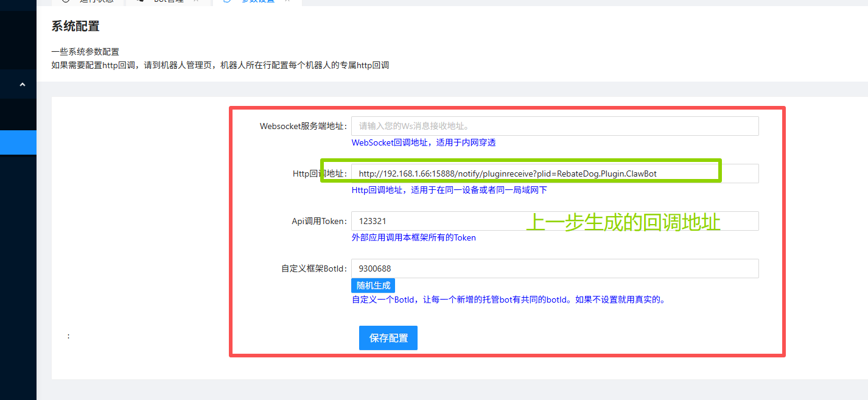Select the 参数设置 tab
Viewport: 868px width, 400px height.
(x=258, y=1)
